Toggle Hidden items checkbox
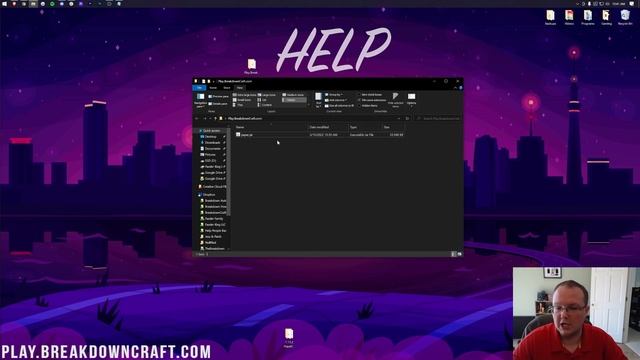Viewport: 640px width, 360px height. [x=368, y=105]
